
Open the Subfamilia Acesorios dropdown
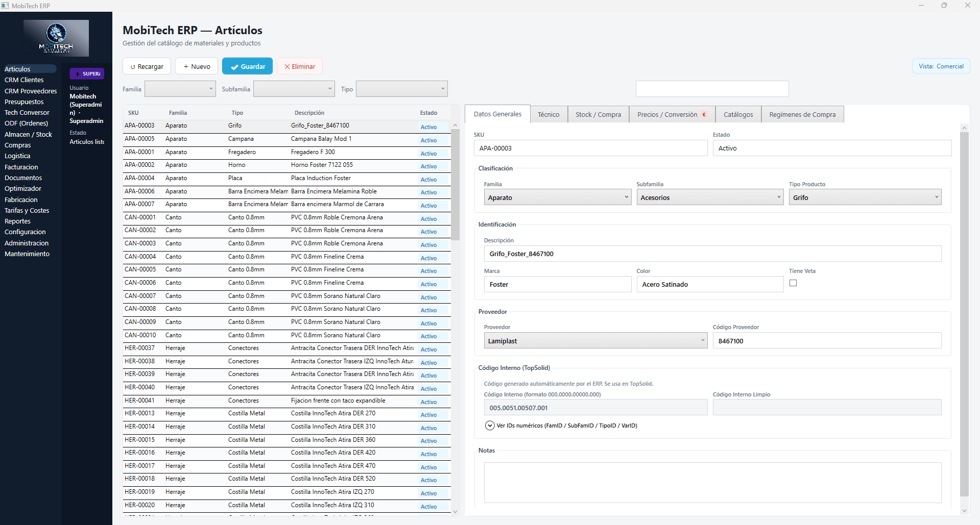tap(709, 197)
